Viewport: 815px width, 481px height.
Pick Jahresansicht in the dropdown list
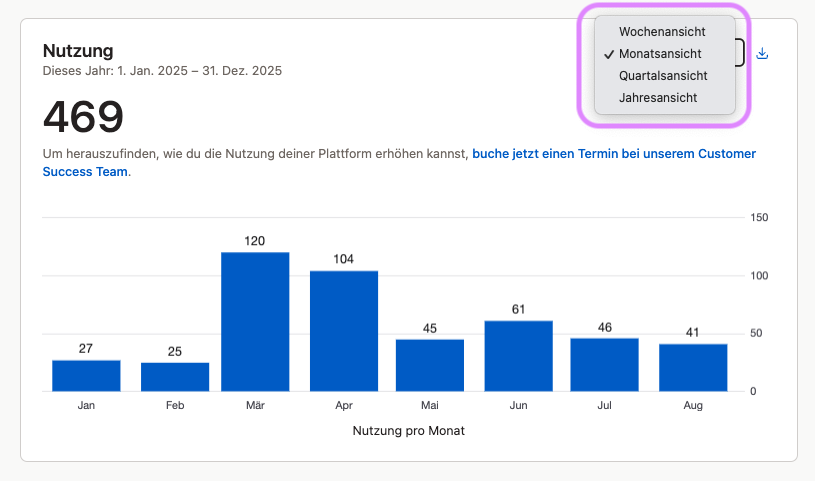click(x=658, y=98)
